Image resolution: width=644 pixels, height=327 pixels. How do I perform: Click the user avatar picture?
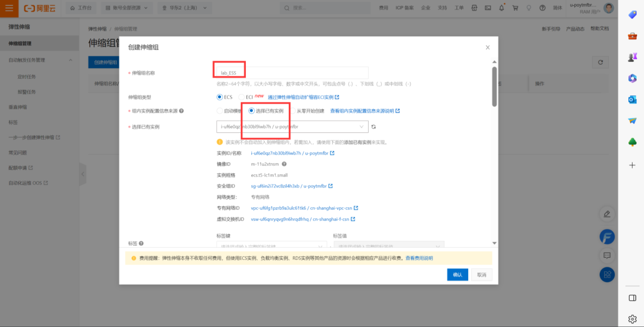click(609, 8)
